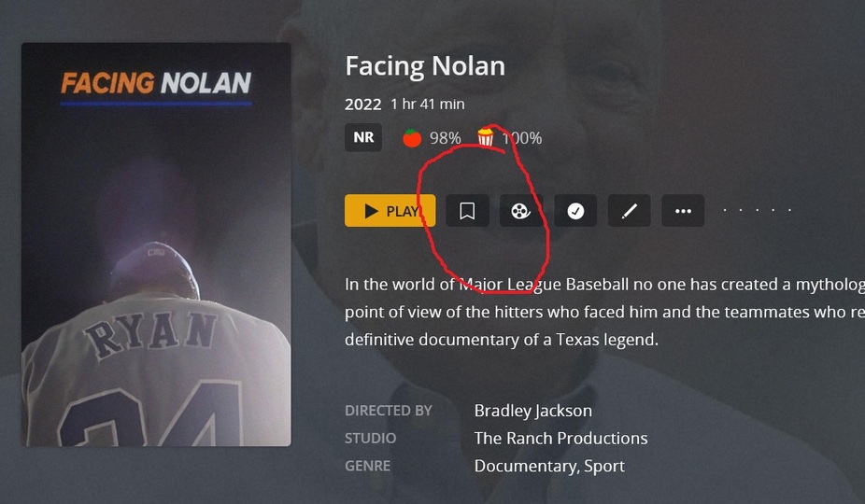Screen dimensions: 865x504
Task: Play the Facing Nolan movie
Action: [x=390, y=211]
